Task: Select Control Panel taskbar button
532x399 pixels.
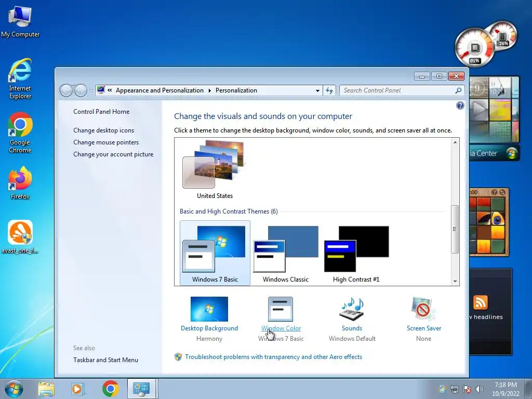Action: (x=141, y=389)
